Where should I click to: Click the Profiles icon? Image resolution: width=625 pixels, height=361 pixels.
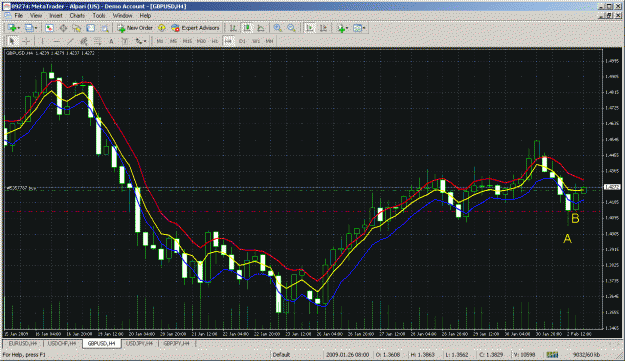pyautogui.click(x=29, y=28)
